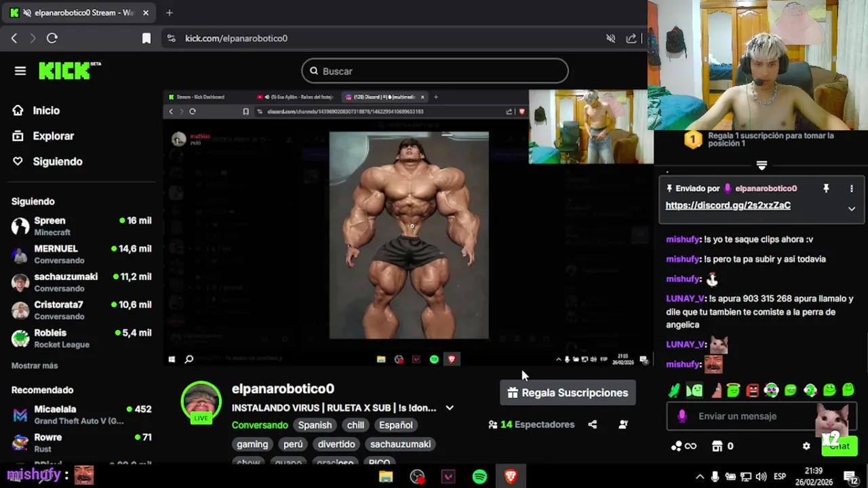This screenshot has width=868, height=488.
Task: Select the gaming tag
Action: point(252,444)
